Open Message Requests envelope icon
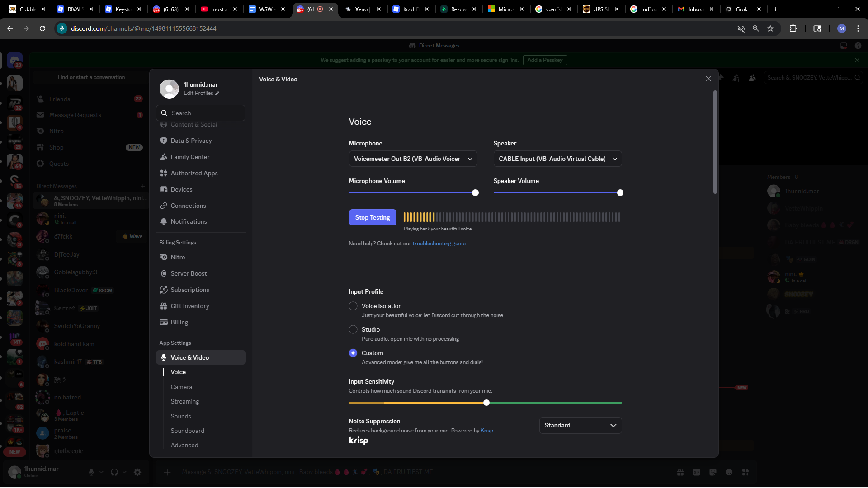The height and width of the screenshot is (488, 868). (x=40, y=115)
